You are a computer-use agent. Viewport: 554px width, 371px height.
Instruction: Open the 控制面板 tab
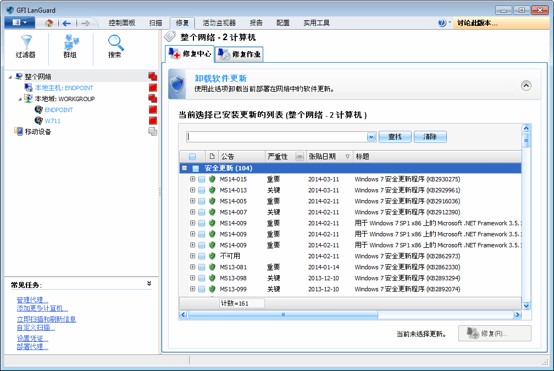point(122,23)
